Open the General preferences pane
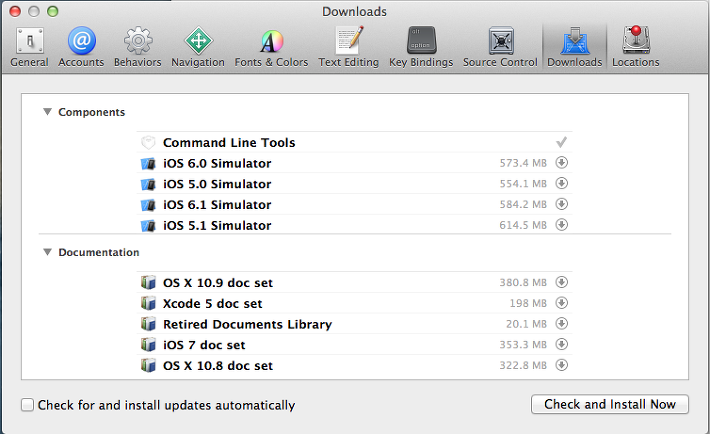 tap(29, 47)
